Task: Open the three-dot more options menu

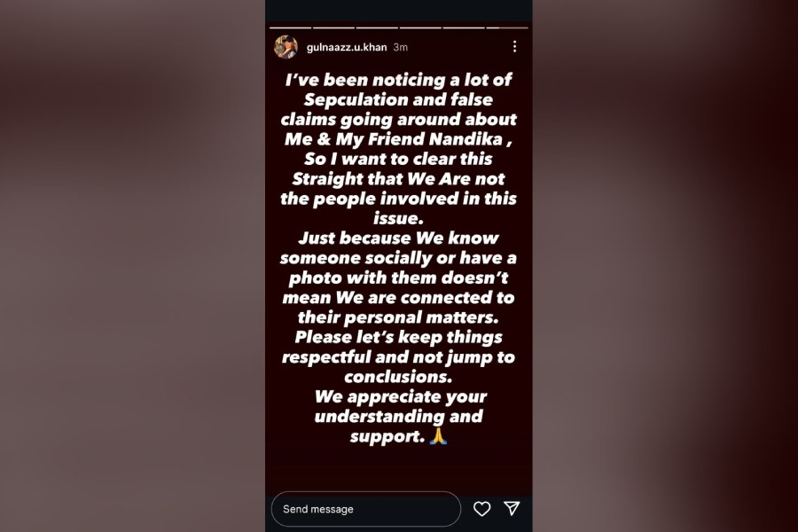Action: pyautogui.click(x=514, y=46)
